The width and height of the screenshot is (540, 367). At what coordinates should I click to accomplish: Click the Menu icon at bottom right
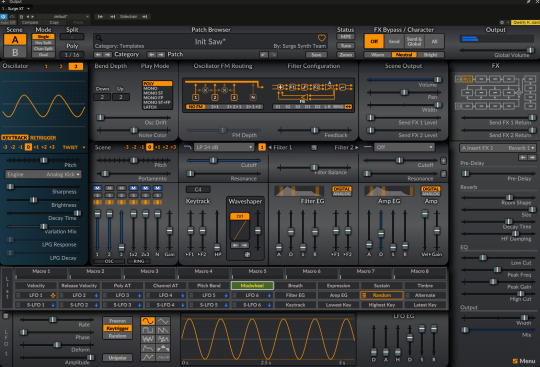515,361
